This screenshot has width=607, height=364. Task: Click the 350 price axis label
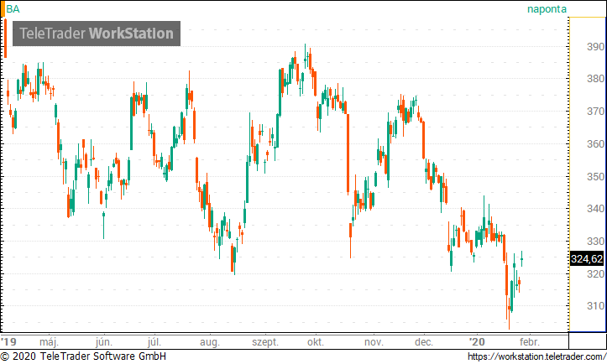595,176
